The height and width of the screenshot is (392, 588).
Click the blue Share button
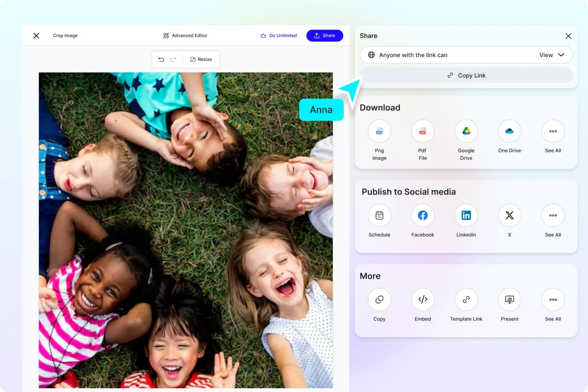(x=324, y=36)
